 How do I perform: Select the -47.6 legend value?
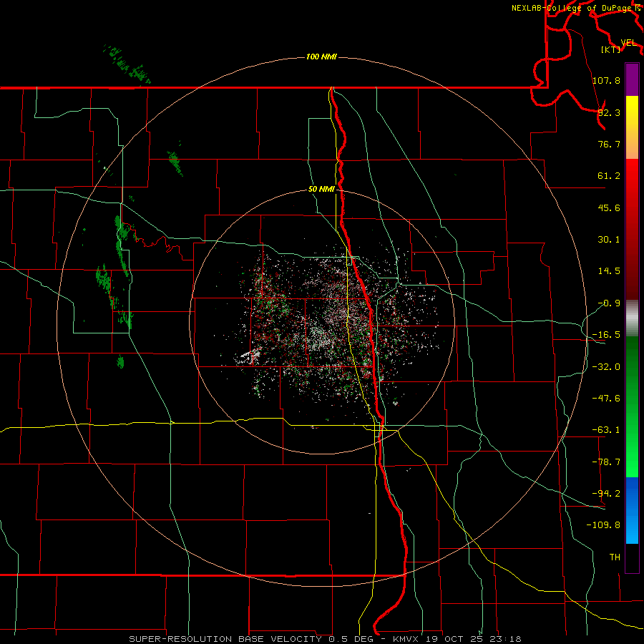tap(606, 399)
